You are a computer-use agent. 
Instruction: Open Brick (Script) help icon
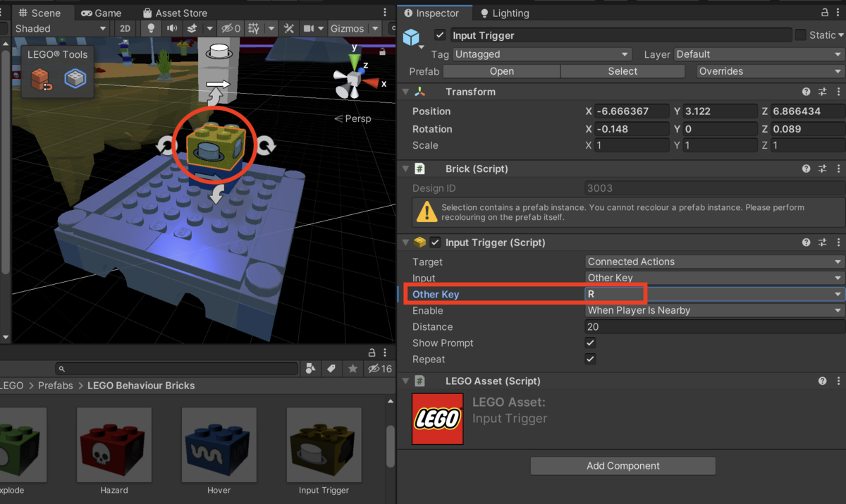pyautogui.click(x=806, y=168)
